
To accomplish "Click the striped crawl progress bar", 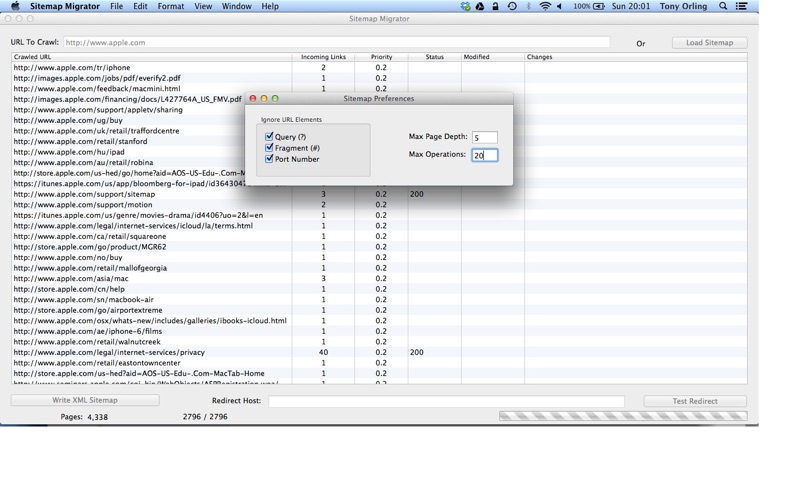I will coord(623,416).
